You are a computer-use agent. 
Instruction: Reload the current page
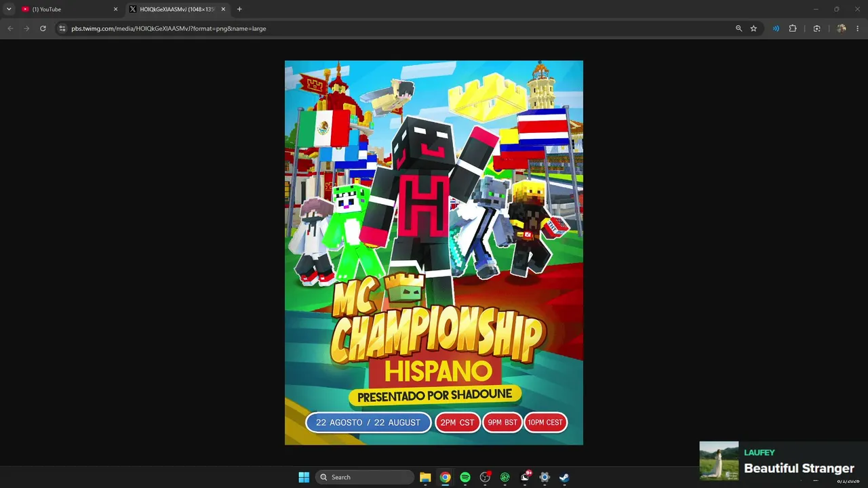click(x=43, y=28)
